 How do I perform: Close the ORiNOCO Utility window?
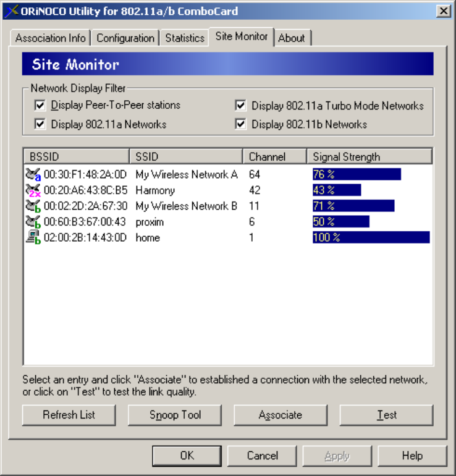[x=443, y=11]
